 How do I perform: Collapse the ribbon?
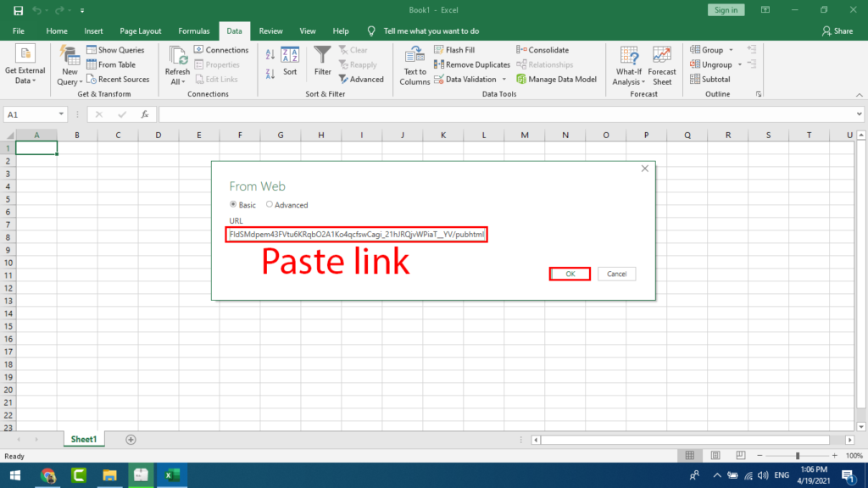tap(860, 95)
